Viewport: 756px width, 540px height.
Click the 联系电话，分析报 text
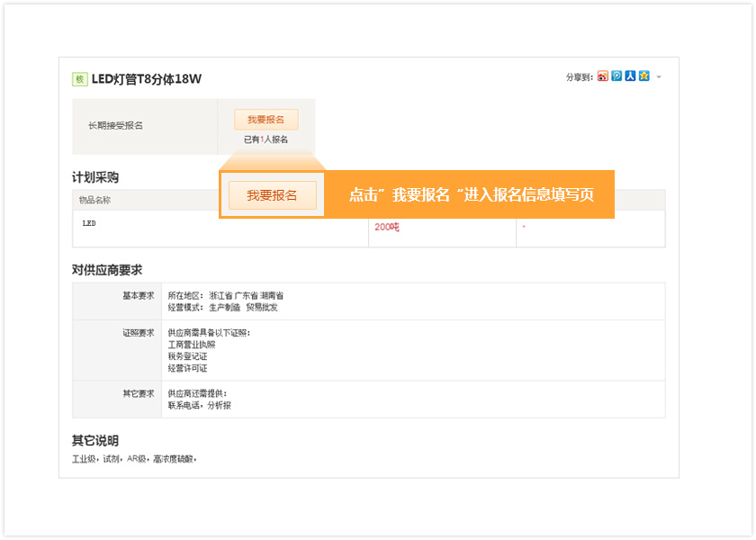[200, 406]
